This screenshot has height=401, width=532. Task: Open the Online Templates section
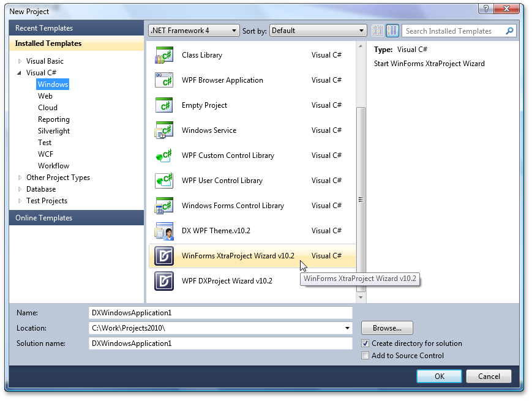click(x=77, y=218)
